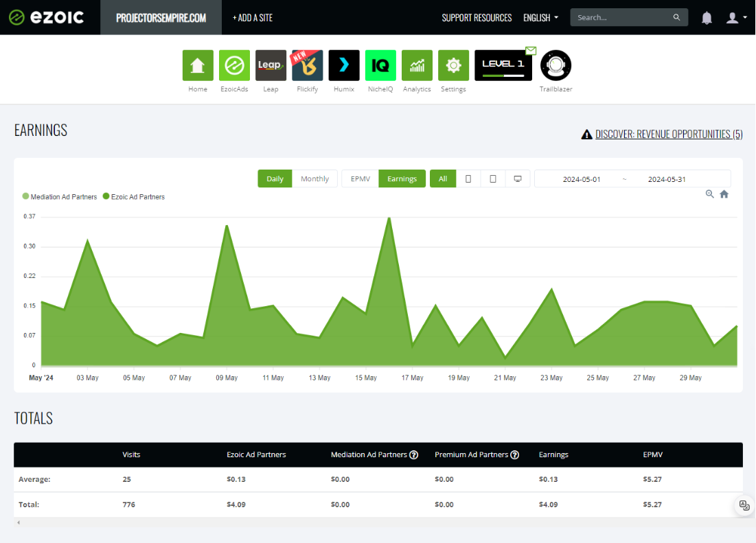Select the PROJECTORSEMPIRE.COM site tab
Image resolution: width=756 pixels, height=543 pixels.
161,18
